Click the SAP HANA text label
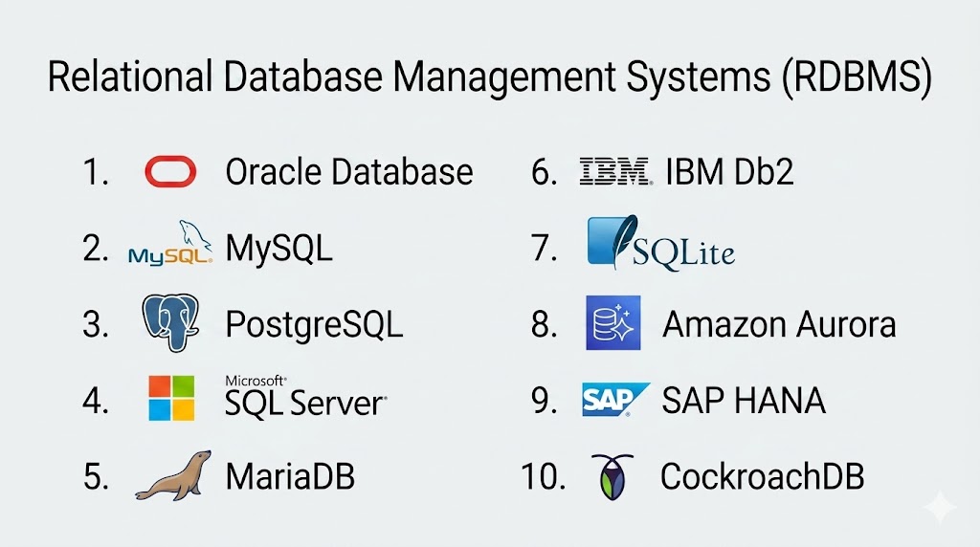 (744, 400)
